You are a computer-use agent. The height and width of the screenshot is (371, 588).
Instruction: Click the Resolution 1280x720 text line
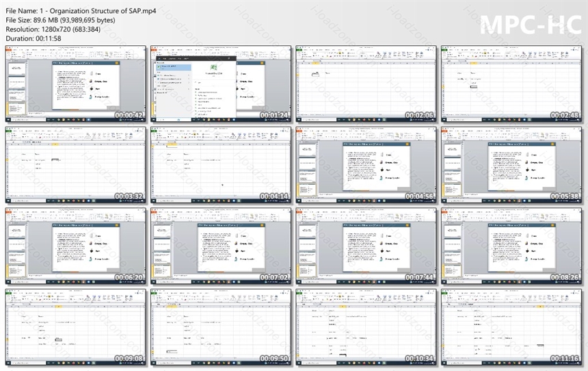tap(53, 29)
